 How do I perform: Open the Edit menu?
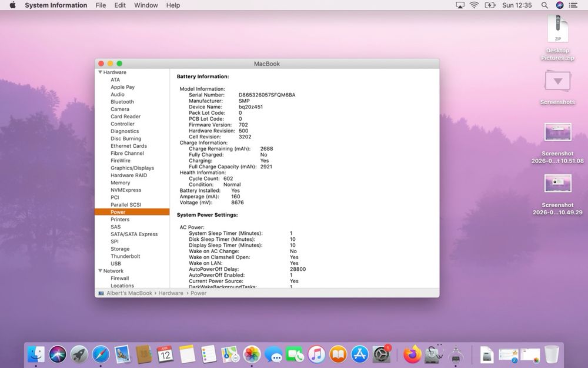pyautogui.click(x=120, y=5)
